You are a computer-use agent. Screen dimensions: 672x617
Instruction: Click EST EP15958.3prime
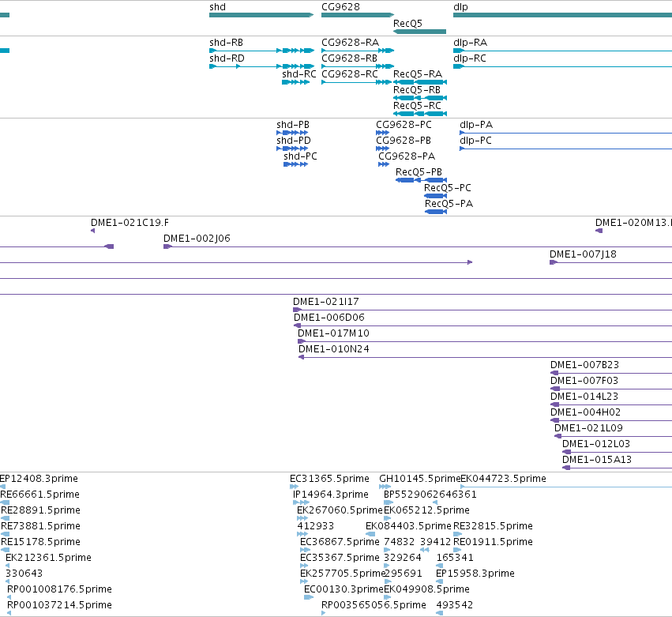point(439,581)
